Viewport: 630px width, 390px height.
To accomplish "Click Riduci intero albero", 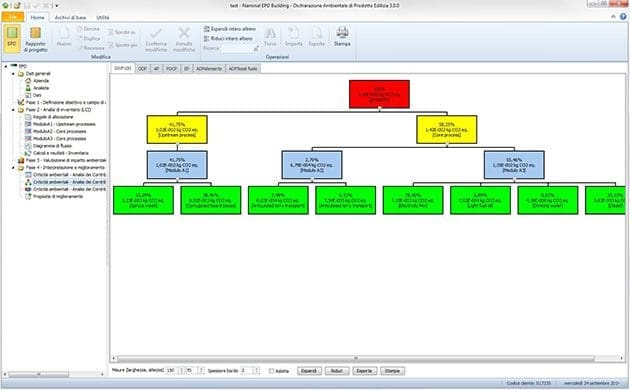I will coord(228,39).
